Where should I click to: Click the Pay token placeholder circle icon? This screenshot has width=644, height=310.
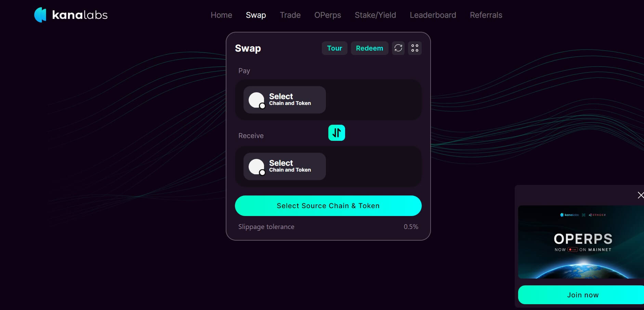tap(257, 100)
